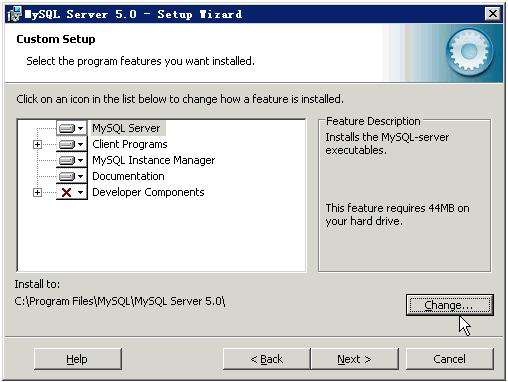Viewport: 508px width, 382px height.
Task: Click the Change... install path button
Action: [450, 305]
